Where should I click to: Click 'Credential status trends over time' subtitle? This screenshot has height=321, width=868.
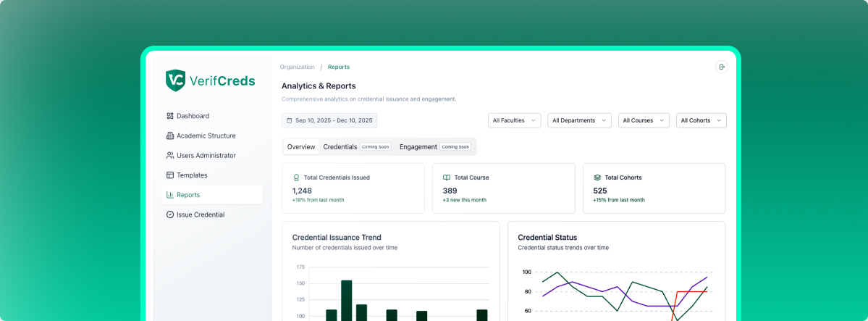pos(563,248)
